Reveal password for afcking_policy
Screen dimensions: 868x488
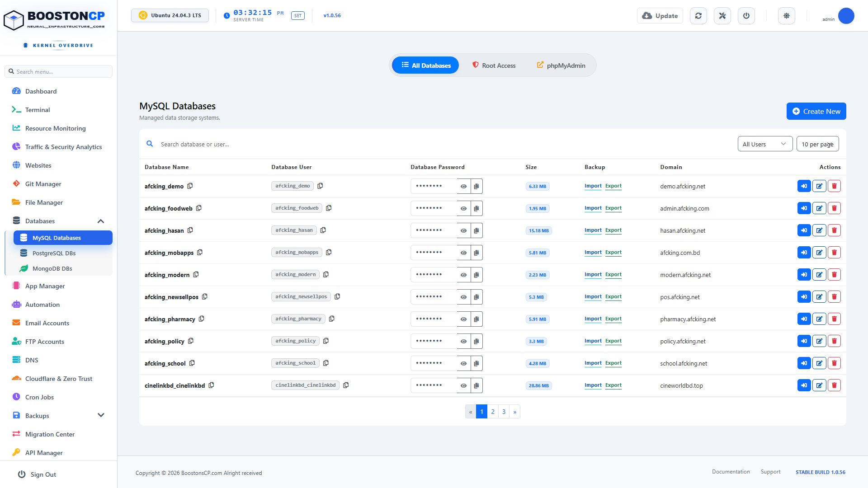click(x=463, y=341)
